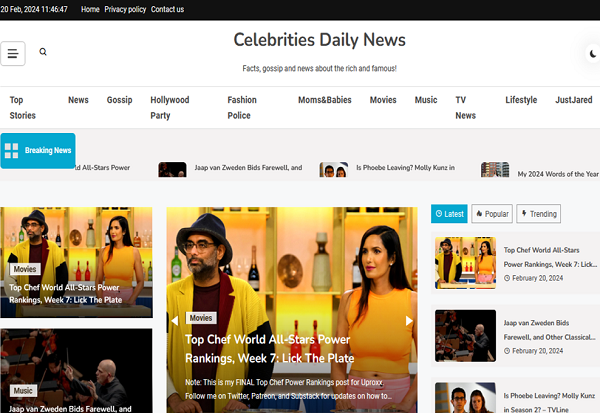
Task: Click the buildings thumbnail in the ticker
Action: coord(495,170)
